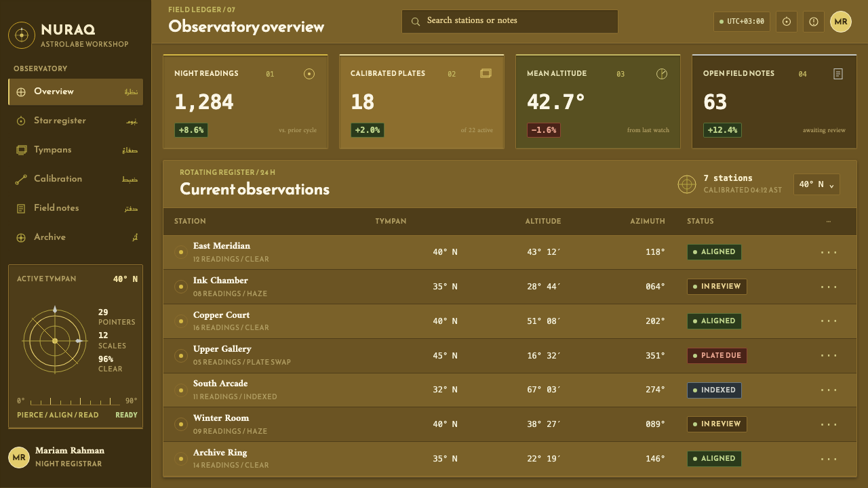868x488 pixels.
Task: Open the MR avatar in the top bar
Action: pyautogui.click(x=841, y=22)
